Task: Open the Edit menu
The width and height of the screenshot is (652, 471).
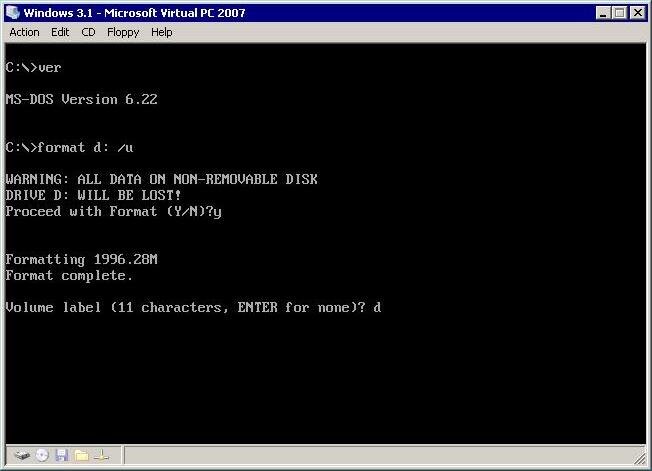Action: (60, 32)
